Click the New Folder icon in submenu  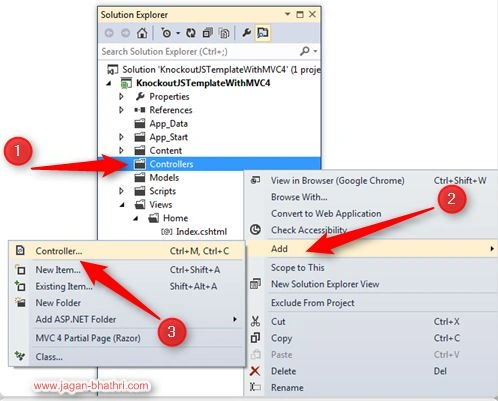21,302
